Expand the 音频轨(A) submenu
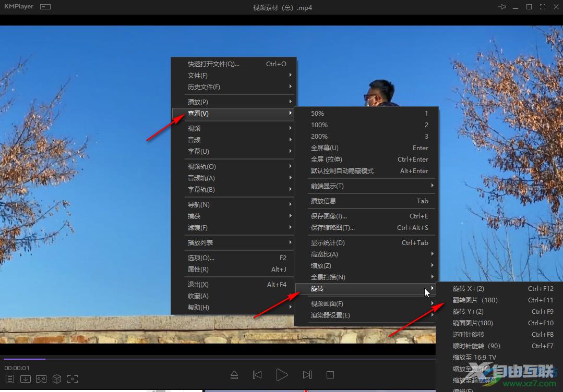Viewport: 563px width, 392px height. coord(233,178)
